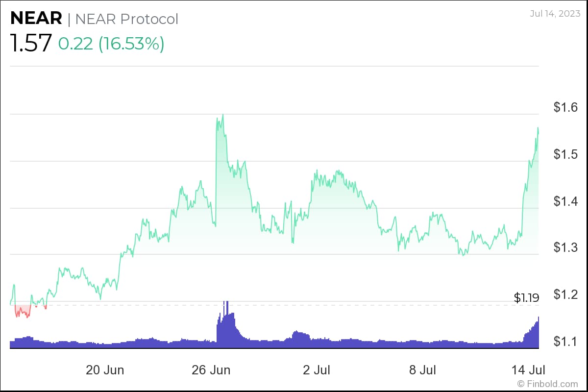This screenshot has width=588, height=392.
Task: Select the 20 Jun date on timeline
Action: [x=105, y=370]
